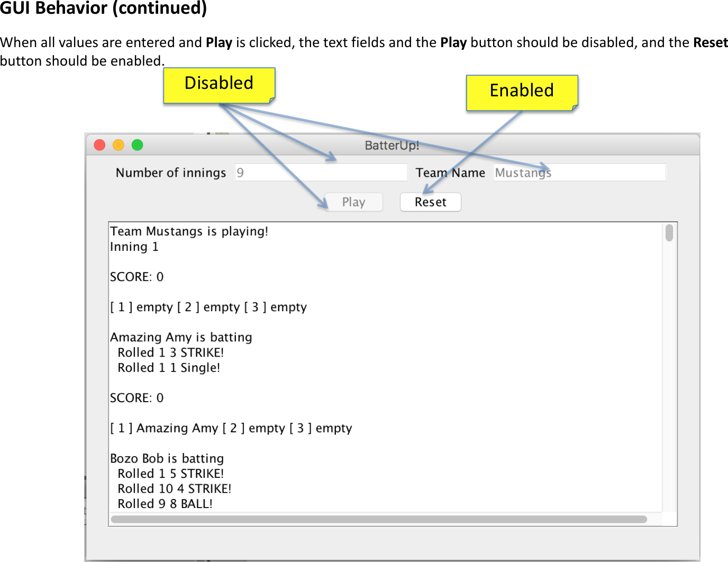Click the horizontal scrollbar in output area

[x=379, y=519]
